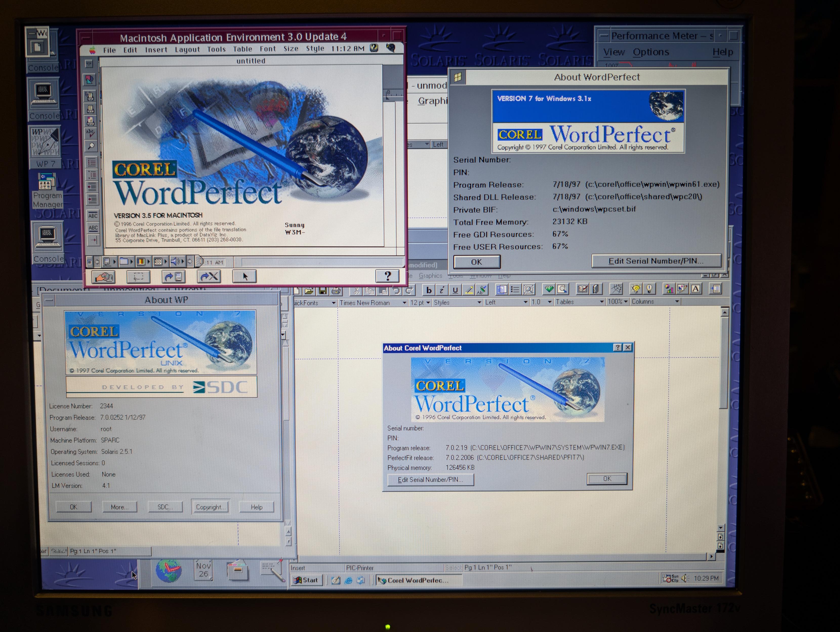The height and width of the screenshot is (632, 840).
Task: Click the Copyright... button in About WP
Action: click(x=210, y=507)
